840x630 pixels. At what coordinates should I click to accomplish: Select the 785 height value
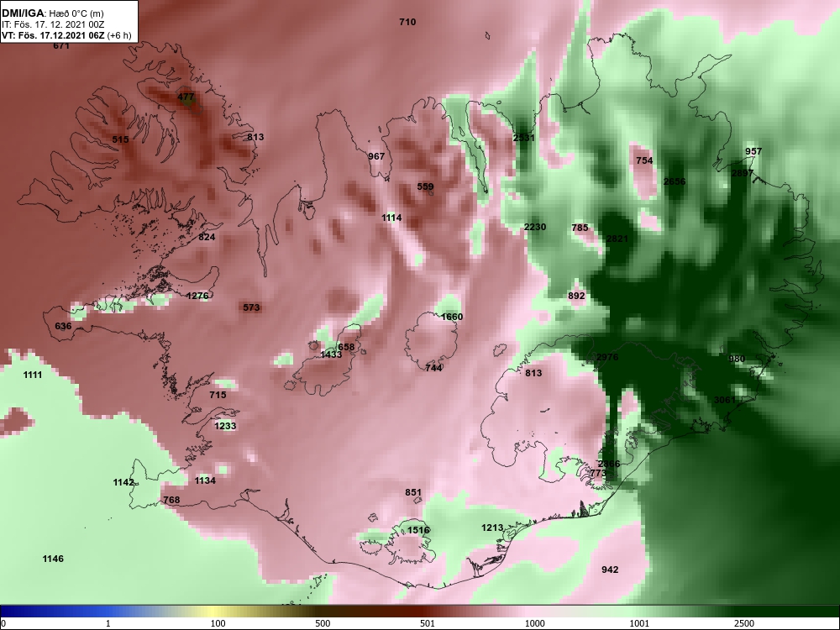580,228
